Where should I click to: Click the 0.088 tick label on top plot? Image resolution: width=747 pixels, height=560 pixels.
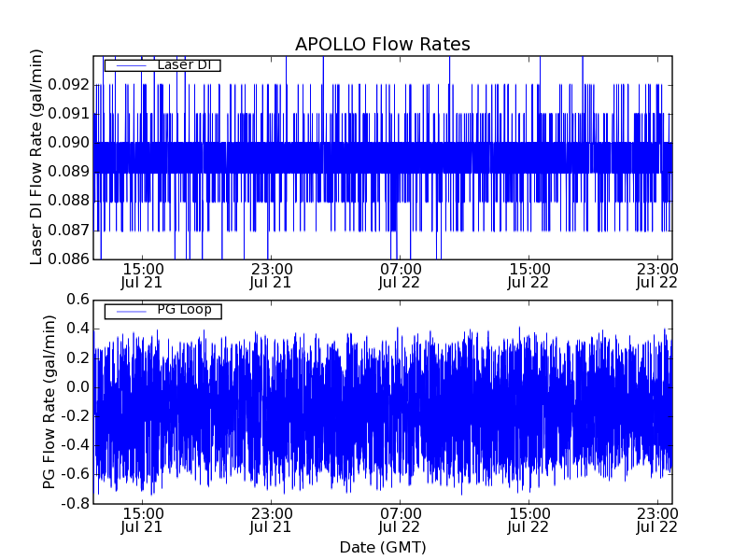[68, 201]
